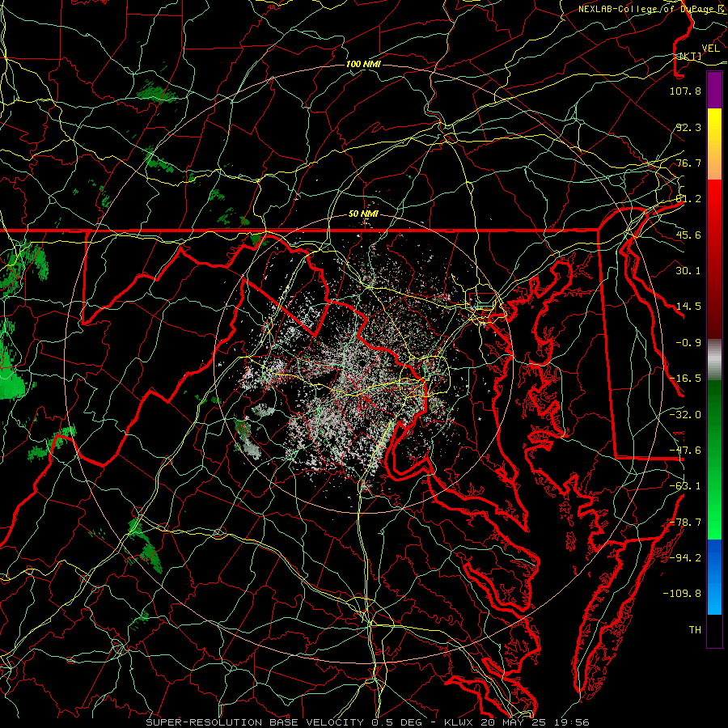Click the -94.2 velocity scale value
728x728 pixels.
click(x=685, y=558)
